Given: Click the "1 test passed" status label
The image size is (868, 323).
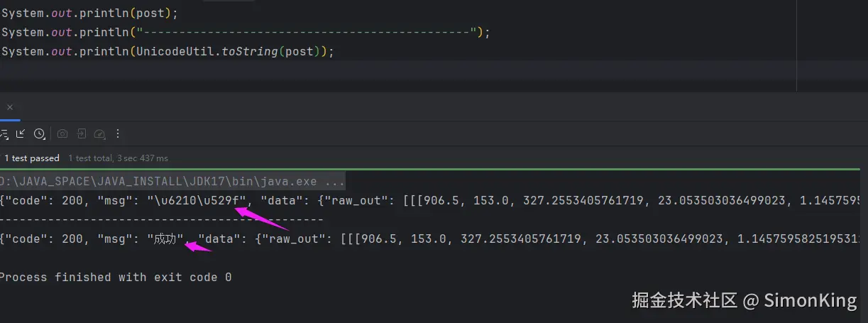Looking at the screenshot, I should 31,158.
